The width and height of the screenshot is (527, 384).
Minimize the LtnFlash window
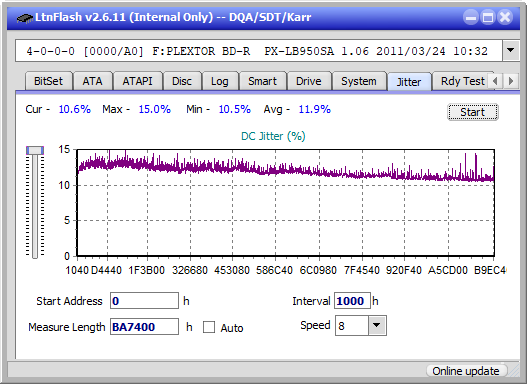point(471,17)
